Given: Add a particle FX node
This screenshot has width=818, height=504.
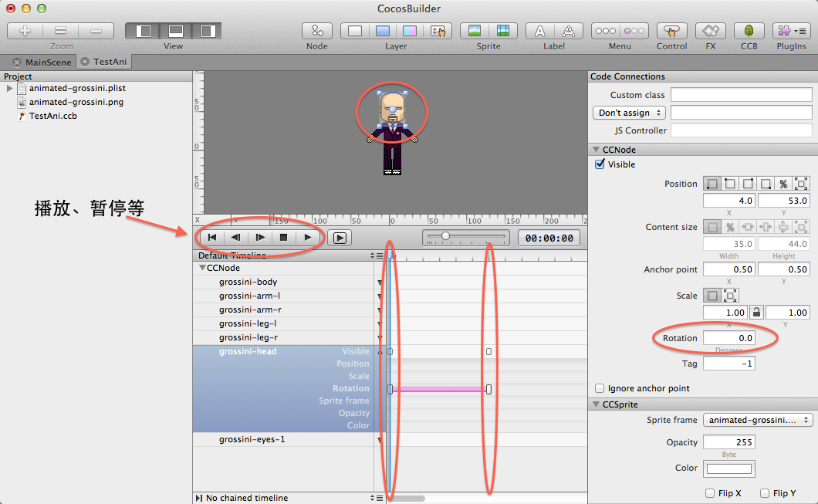Looking at the screenshot, I should [x=711, y=32].
